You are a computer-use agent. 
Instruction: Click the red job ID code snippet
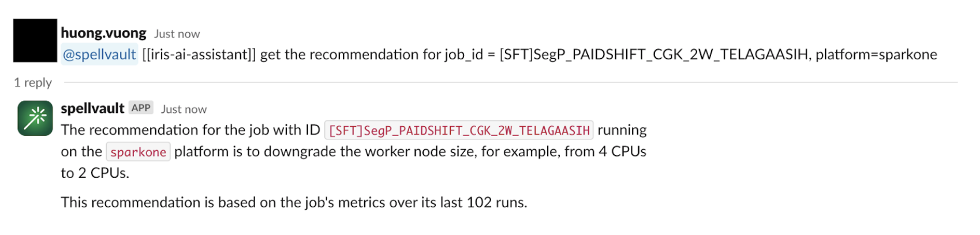[x=459, y=130]
